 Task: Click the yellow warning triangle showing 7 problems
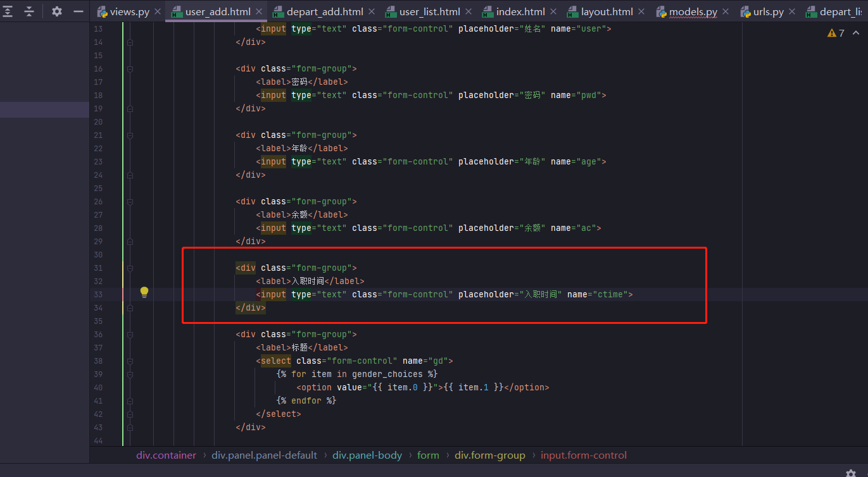(831, 33)
